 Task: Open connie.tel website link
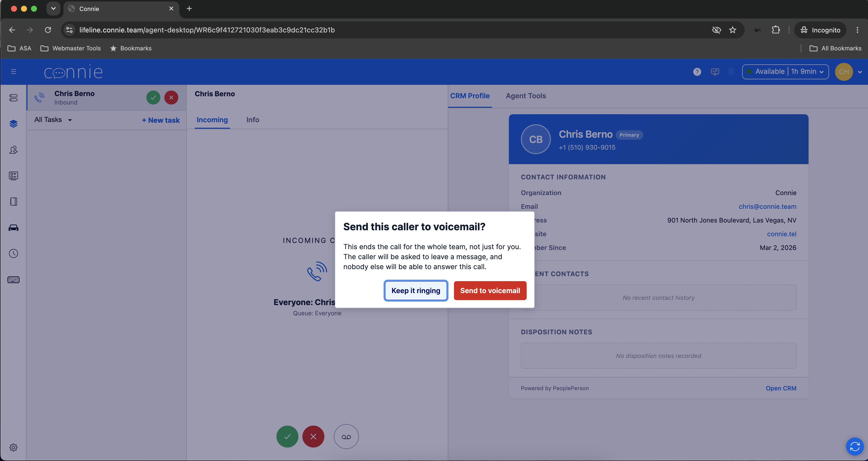[781, 234]
